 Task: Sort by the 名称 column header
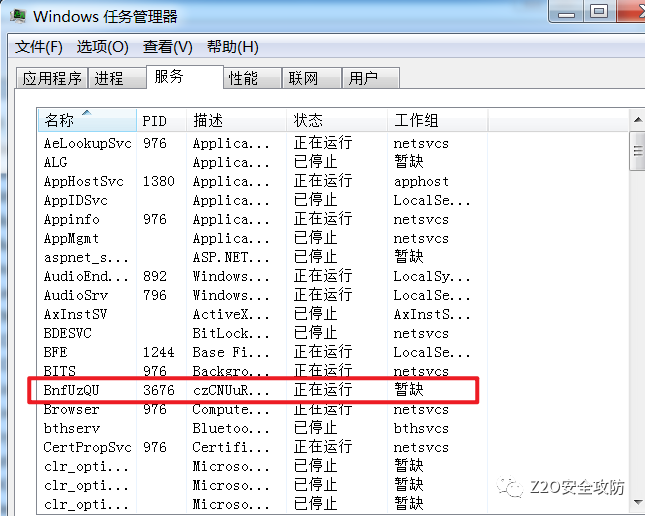tap(87, 121)
